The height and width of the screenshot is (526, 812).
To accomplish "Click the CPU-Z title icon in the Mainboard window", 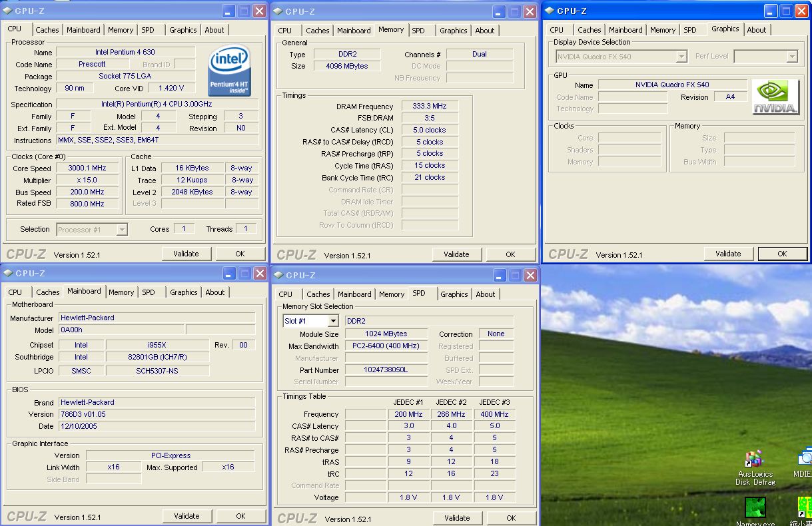I will click(x=7, y=273).
